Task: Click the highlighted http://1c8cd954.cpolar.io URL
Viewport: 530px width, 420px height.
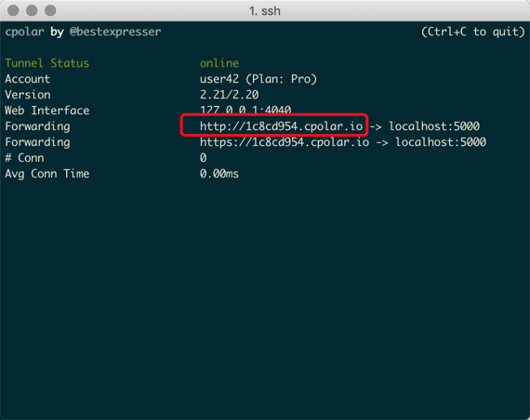Action: click(x=281, y=126)
